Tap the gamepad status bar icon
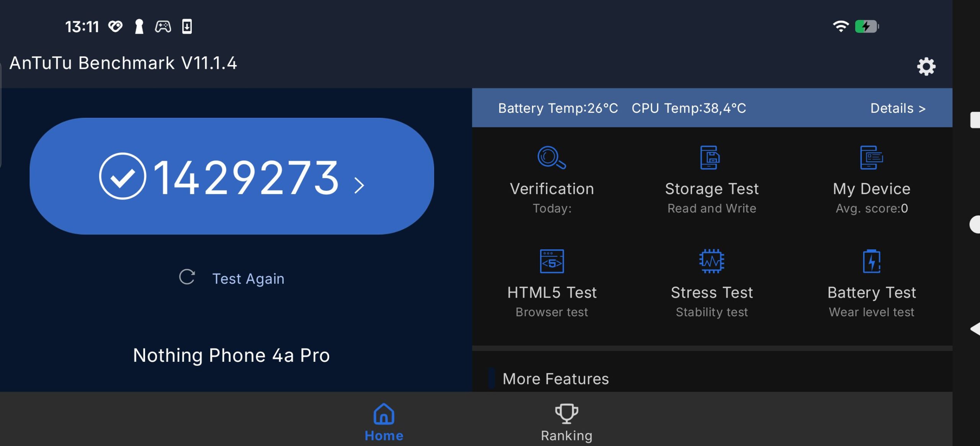 pos(163,26)
